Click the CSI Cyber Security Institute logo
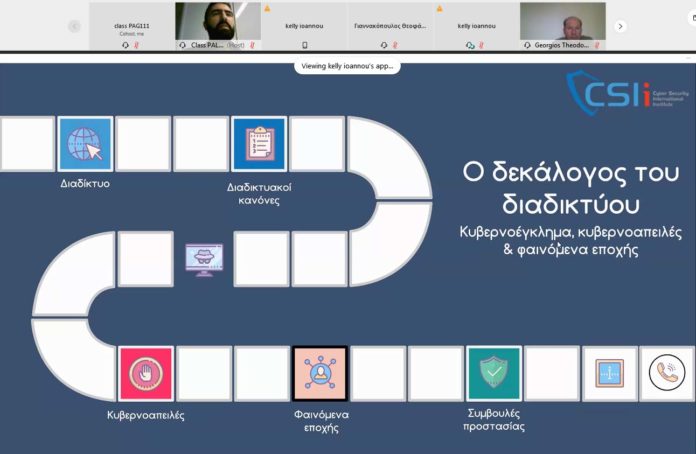Screen dimensions: 696x454 pyautogui.click(x=626, y=92)
